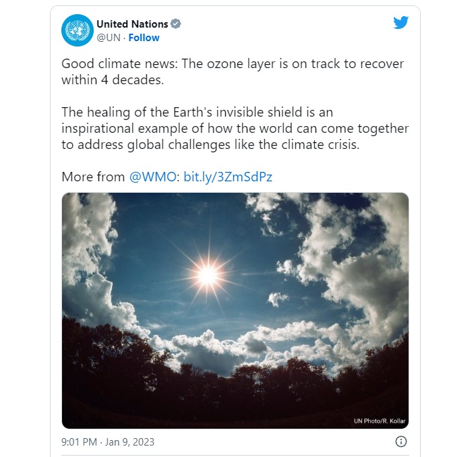476x457 pixels.
Task: Click the 'healing of the Earth's' paragraph
Action: pyautogui.click(x=235, y=128)
